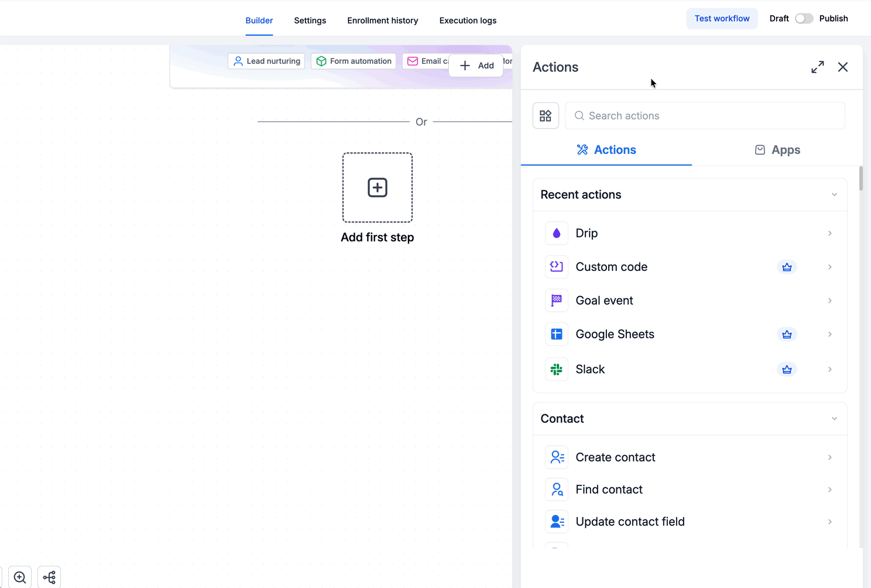Click the Publish label
The width and height of the screenshot is (871, 588).
834,19
